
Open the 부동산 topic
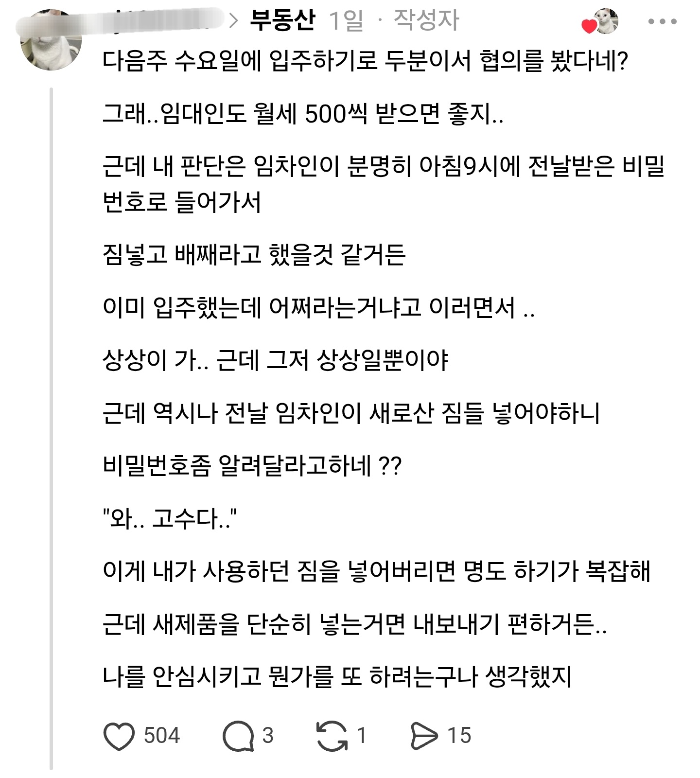tap(282, 20)
